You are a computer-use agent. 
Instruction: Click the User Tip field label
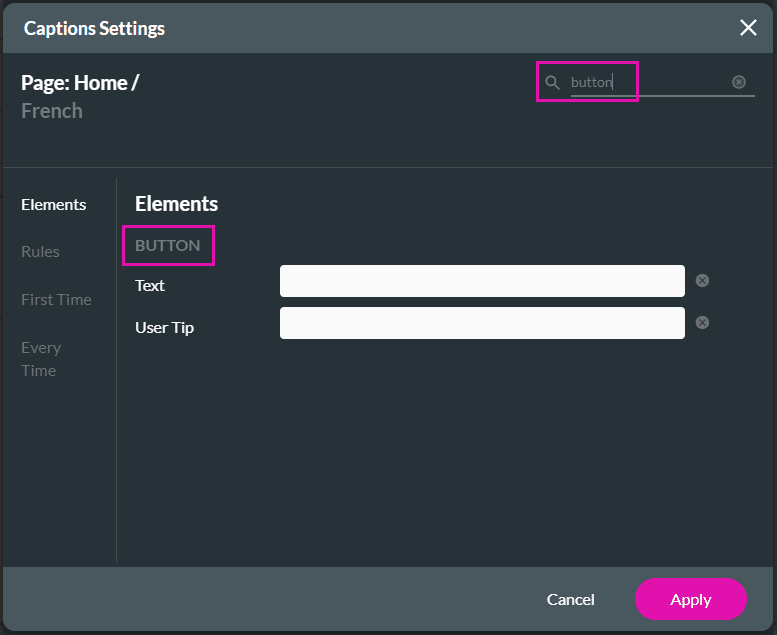click(x=165, y=327)
